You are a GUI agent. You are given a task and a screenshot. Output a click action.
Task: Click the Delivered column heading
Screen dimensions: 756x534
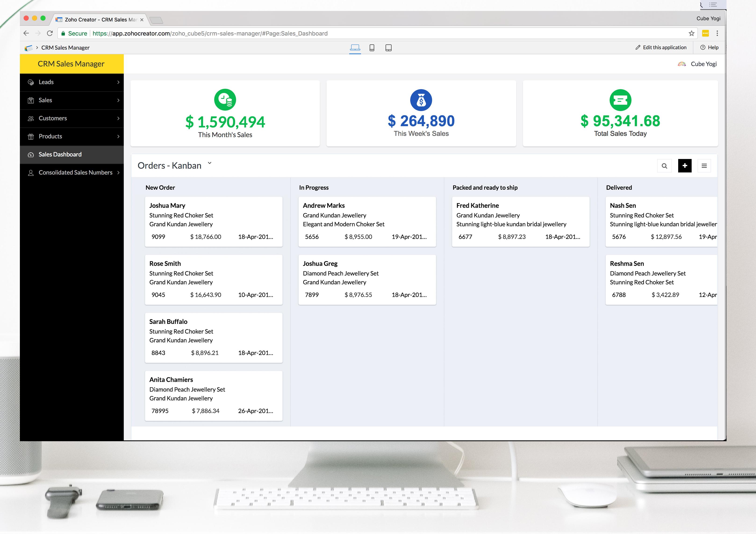point(619,188)
